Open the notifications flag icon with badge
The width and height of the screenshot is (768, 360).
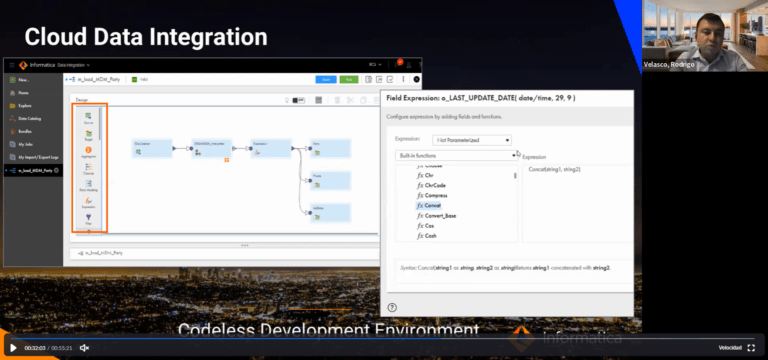tap(399, 64)
